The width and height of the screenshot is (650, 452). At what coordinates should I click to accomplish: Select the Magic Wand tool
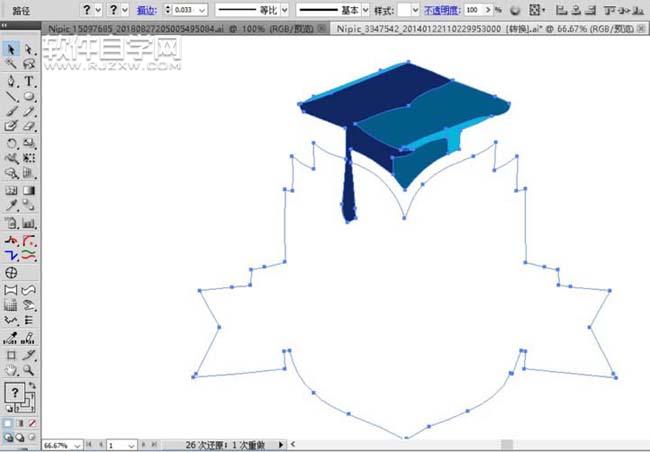tap(11, 64)
